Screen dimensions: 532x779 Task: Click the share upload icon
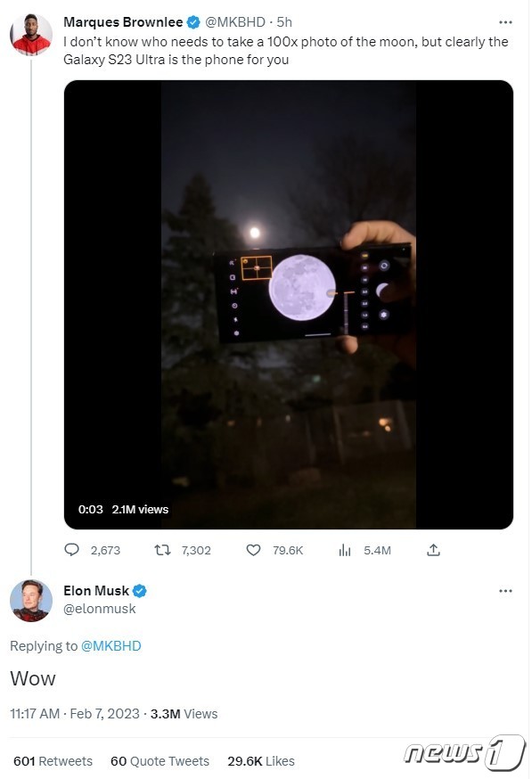pos(433,549)
